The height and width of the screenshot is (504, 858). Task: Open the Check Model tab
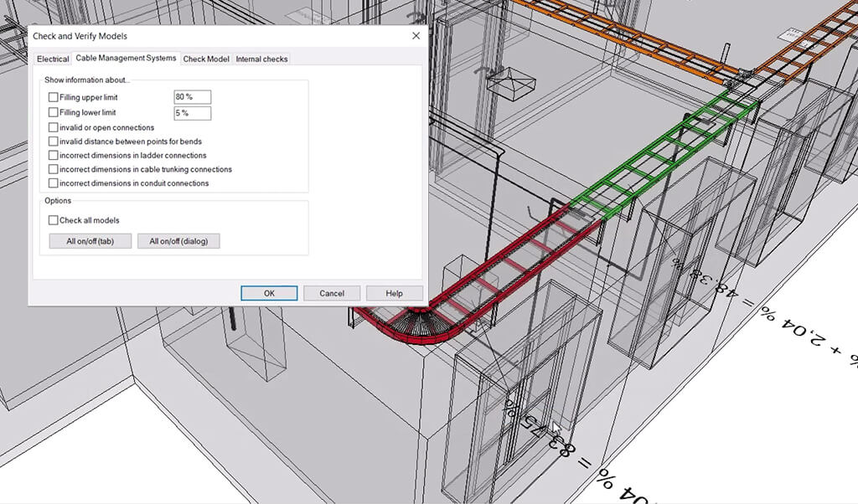coord(206,59)
